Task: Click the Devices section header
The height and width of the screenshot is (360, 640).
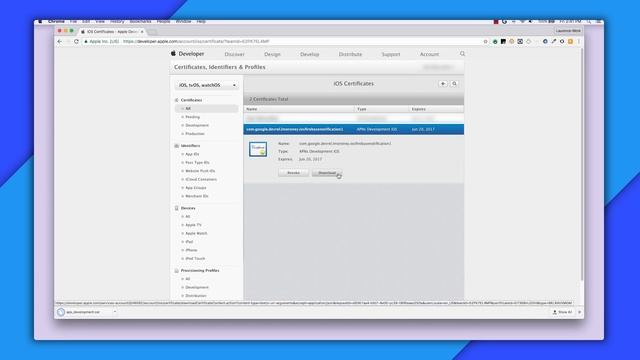Action: (188, 208)
